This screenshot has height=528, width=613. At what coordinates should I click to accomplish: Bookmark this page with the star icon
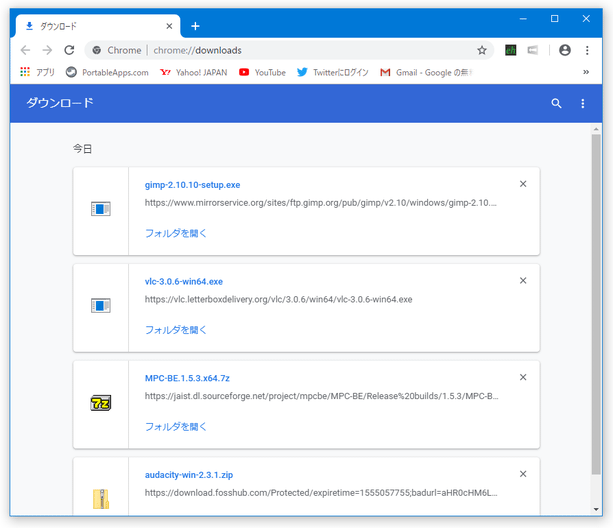pyautogui.click(x=482, y=50)
